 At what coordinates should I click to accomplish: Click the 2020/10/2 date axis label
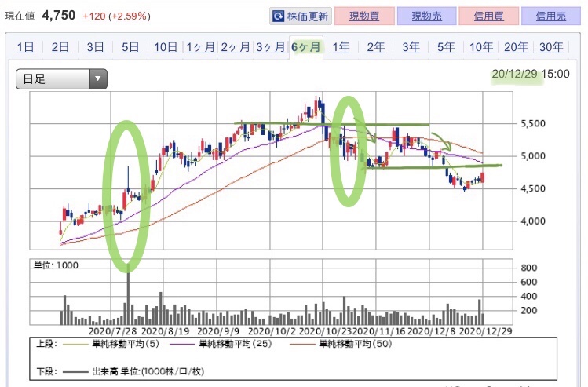(272, 331)
